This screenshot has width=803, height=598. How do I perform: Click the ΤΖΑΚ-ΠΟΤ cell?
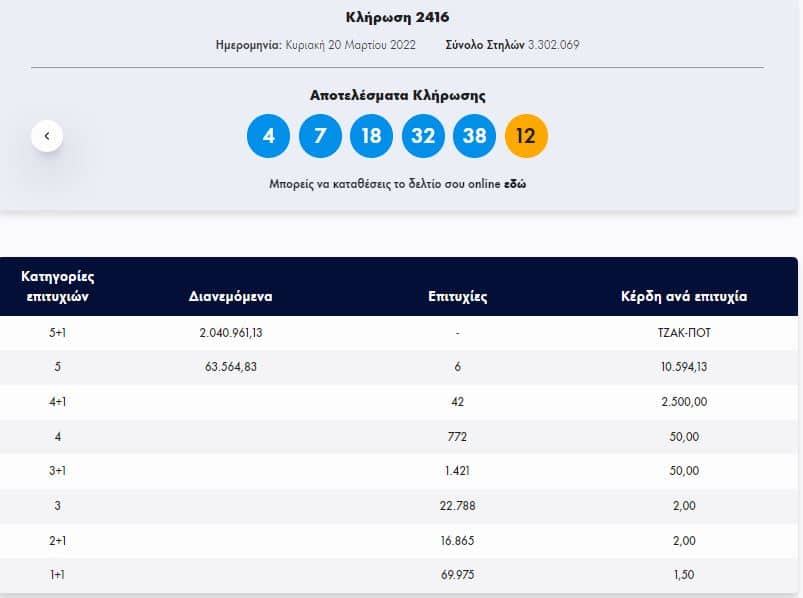pos(685,333)
